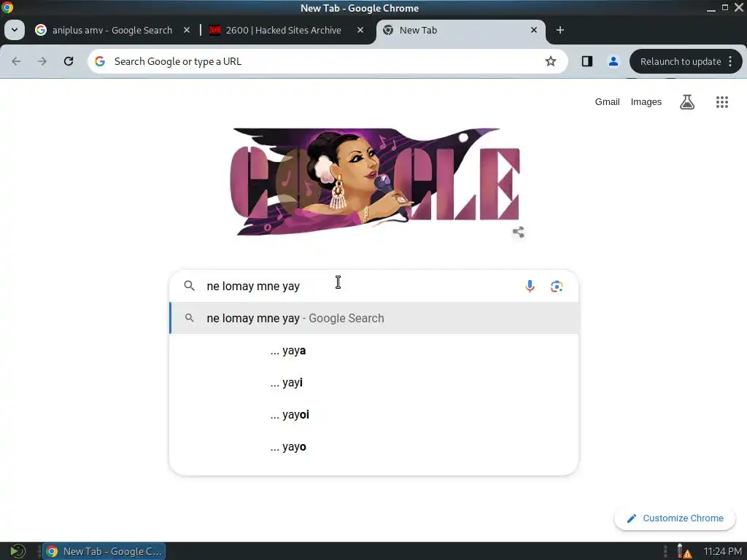The width and height of the screenshot is (747, 560).
Task: Search by image with Google Lens
Action: (557, 286)
